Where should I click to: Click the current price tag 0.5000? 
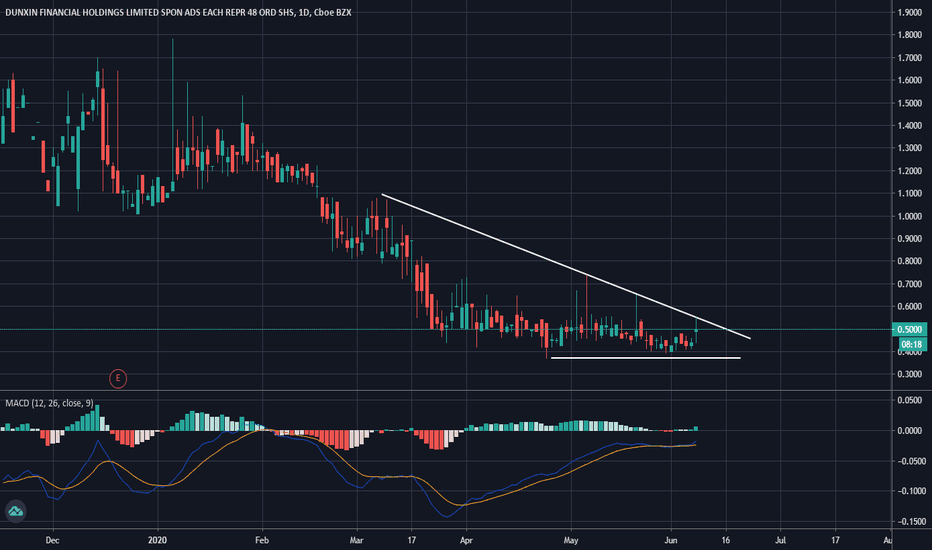pyautogui.click(x=909, y=329)
